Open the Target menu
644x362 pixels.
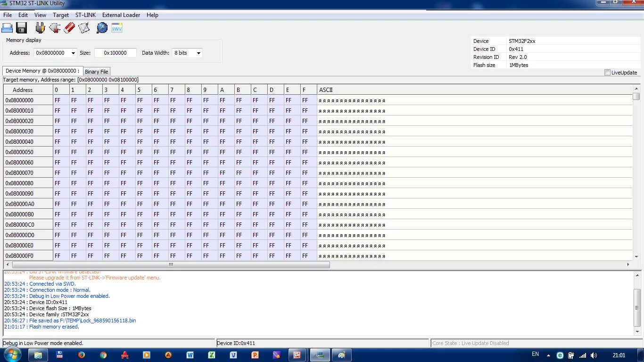[61, 15]
